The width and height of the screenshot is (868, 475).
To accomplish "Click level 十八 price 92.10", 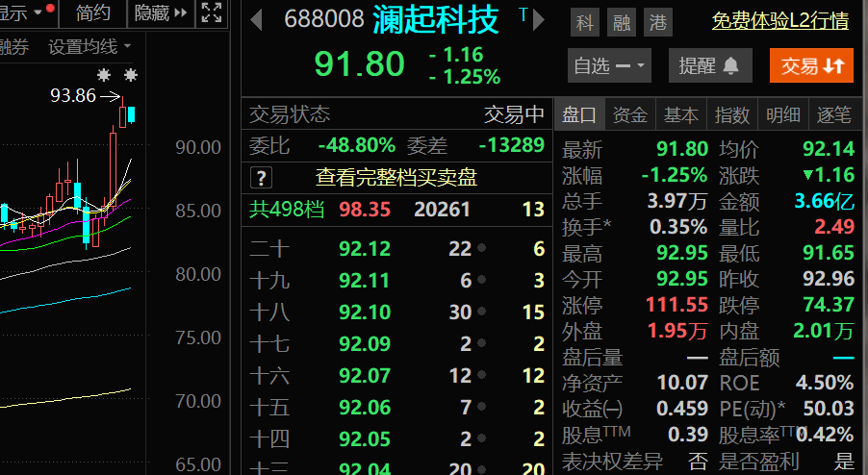I will pyautogui.click(x=365, y=312).
